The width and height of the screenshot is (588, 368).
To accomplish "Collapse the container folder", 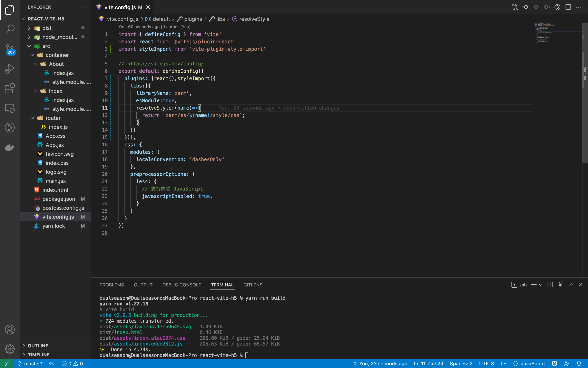I will [55, 55].
